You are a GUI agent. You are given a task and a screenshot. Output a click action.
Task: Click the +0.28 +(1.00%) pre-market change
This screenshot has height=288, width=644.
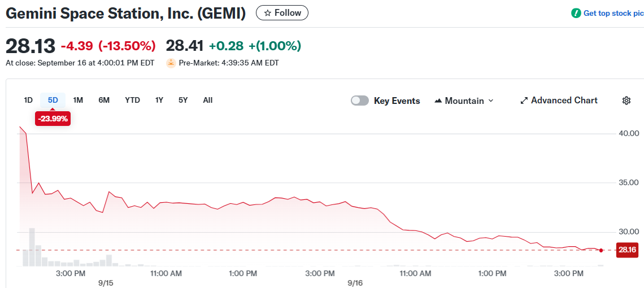[255, 46]
